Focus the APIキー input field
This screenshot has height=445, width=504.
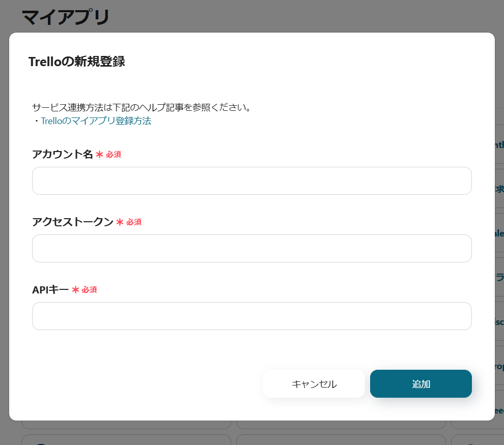(251, 316)
